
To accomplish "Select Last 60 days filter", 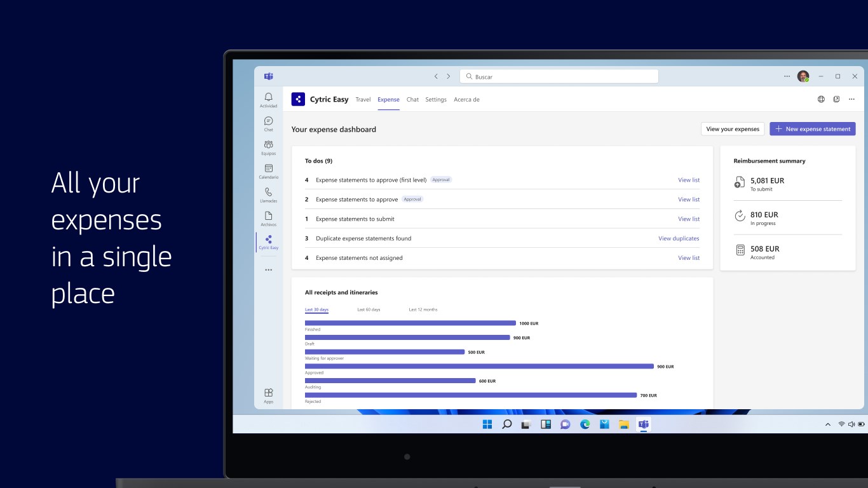I will [x=369, y=309].
